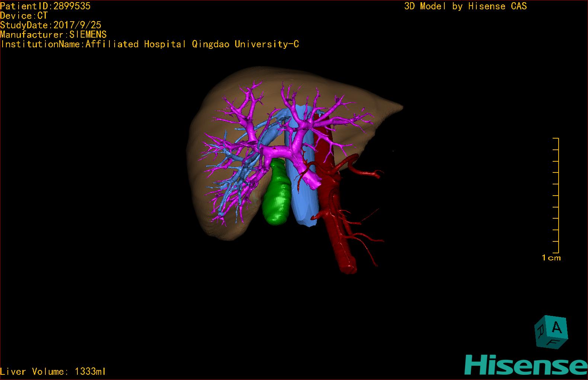Click the Device:CT label
588x380 pixels.
[24, 16]
